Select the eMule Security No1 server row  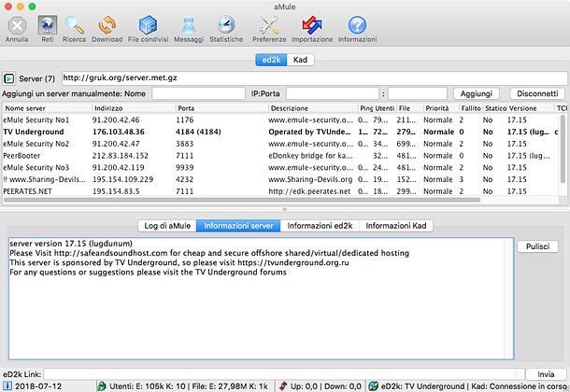tap(280, 119)
